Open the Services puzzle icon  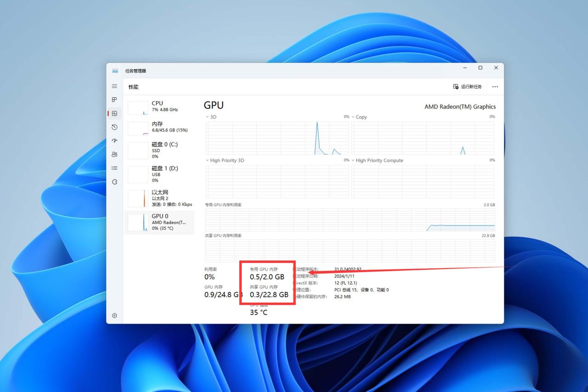114,182
